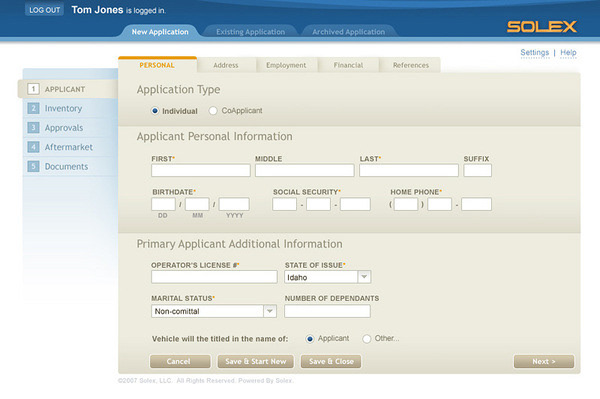600x399 pixels.
Task: Select the Individual application type
Action: click(x=155, y=111)
